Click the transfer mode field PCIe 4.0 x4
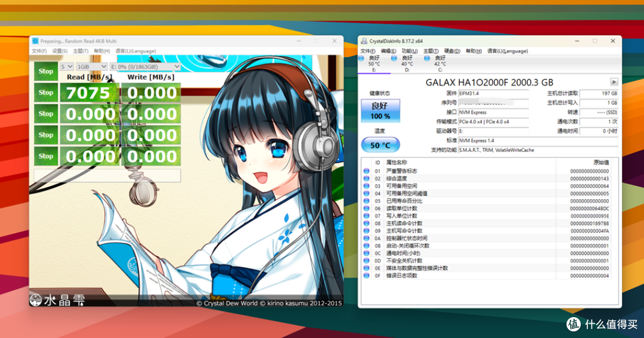 (493, 122)
